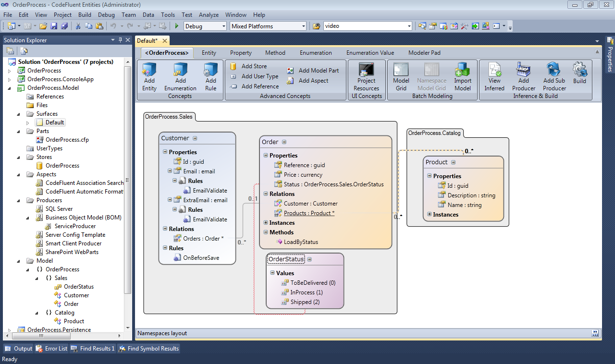
Task: Select the Method ribbon tab
Action: [275, 53]
